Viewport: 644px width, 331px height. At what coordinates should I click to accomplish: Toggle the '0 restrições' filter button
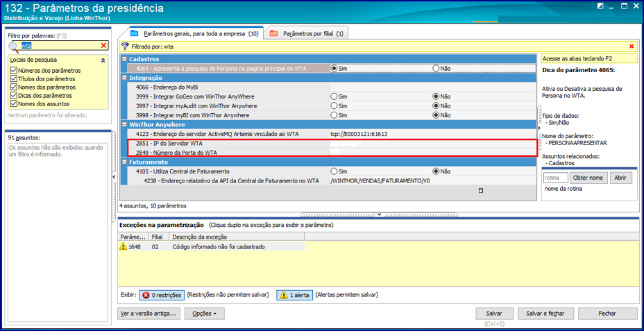pos(162,295)
